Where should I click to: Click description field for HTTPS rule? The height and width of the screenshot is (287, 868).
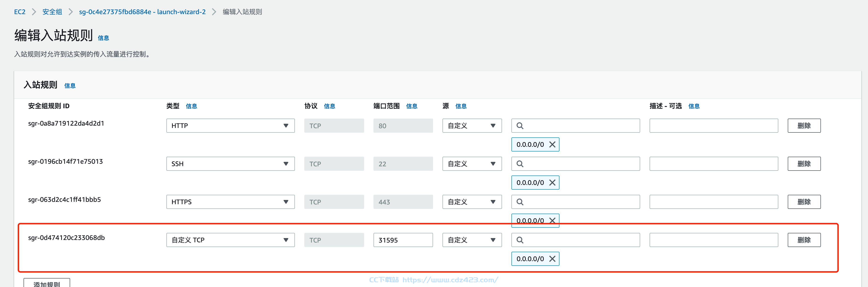714,202
